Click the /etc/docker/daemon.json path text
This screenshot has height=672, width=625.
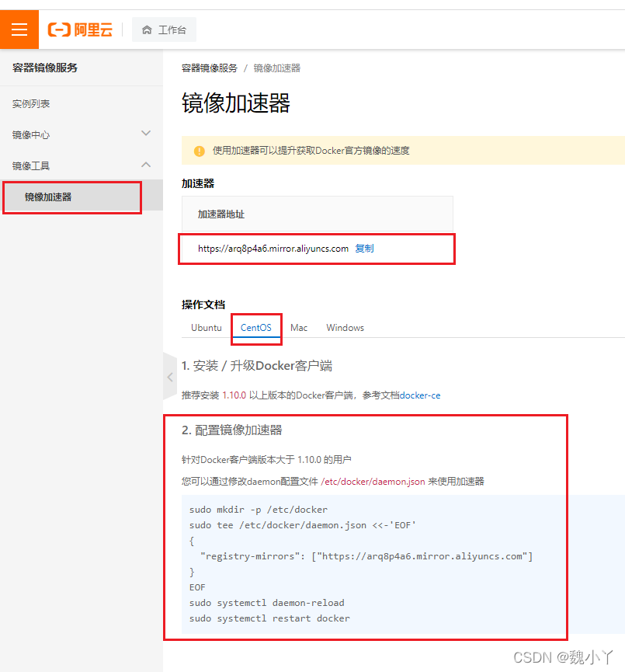(x=373, y=482)
